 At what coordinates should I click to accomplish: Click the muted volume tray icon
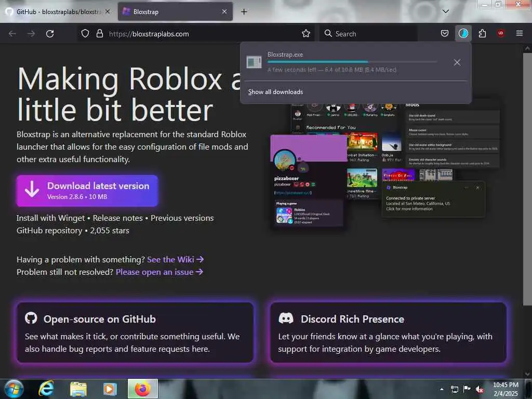click(479, 389)
